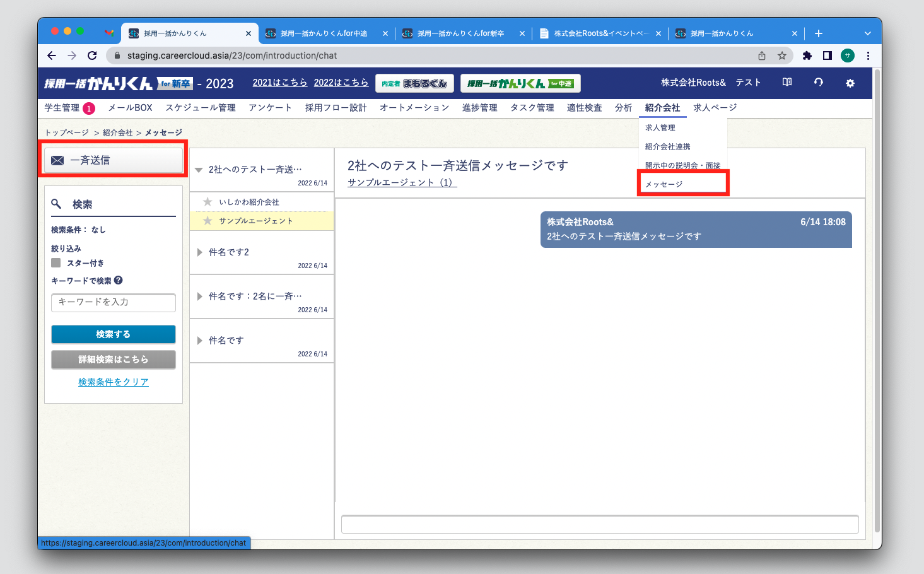This screenshot has height=574, width=924.
Task: Select メッセージ from the 紹介会社 dropdown menu
Action: pos(664,184)
